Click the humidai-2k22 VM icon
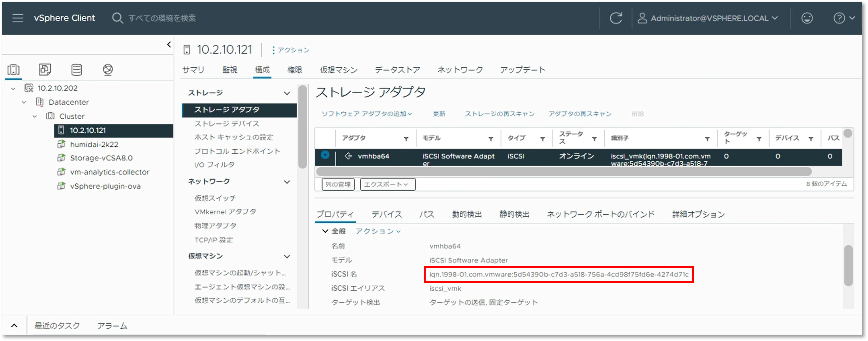868x341 pixels. [x=61, y=144]
